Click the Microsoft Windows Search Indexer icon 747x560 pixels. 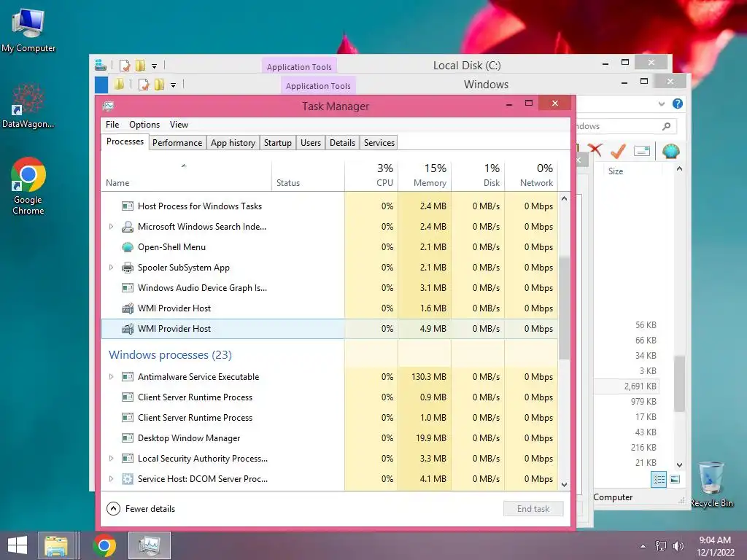[127, 227]
